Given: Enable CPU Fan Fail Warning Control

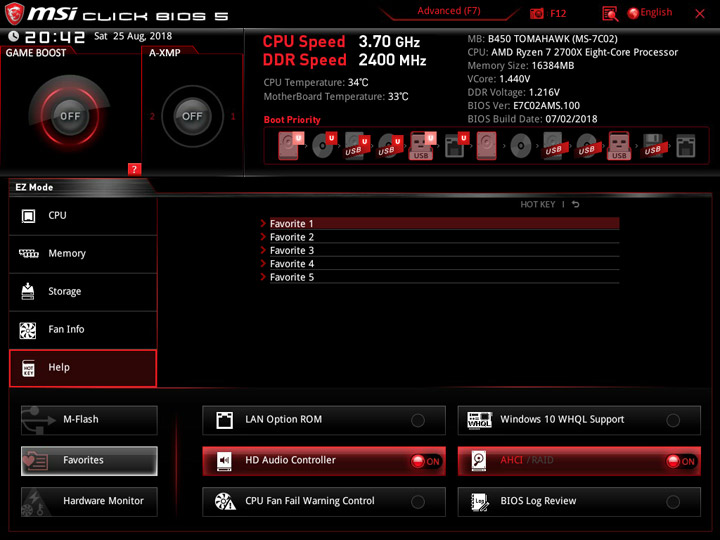Looking at the screenshot, I should click(418, 501).
